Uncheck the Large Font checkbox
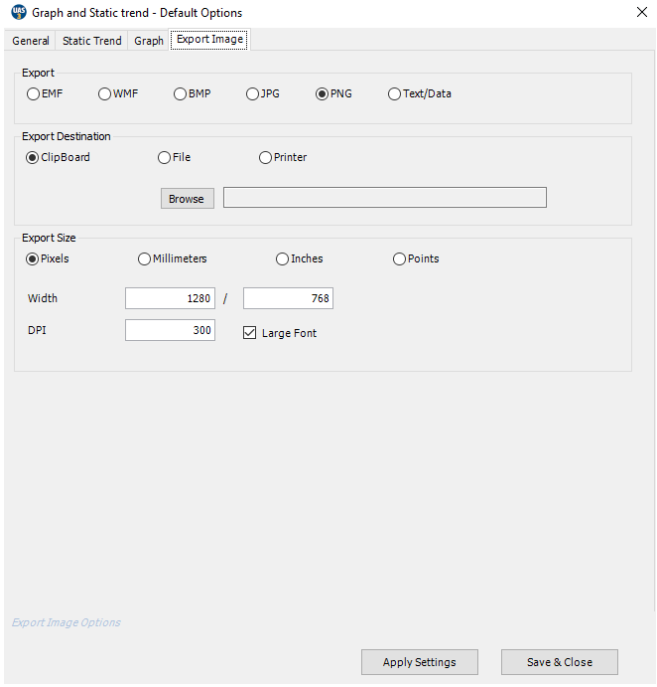The height and width of the screenshot is (687, 657). 250,333
